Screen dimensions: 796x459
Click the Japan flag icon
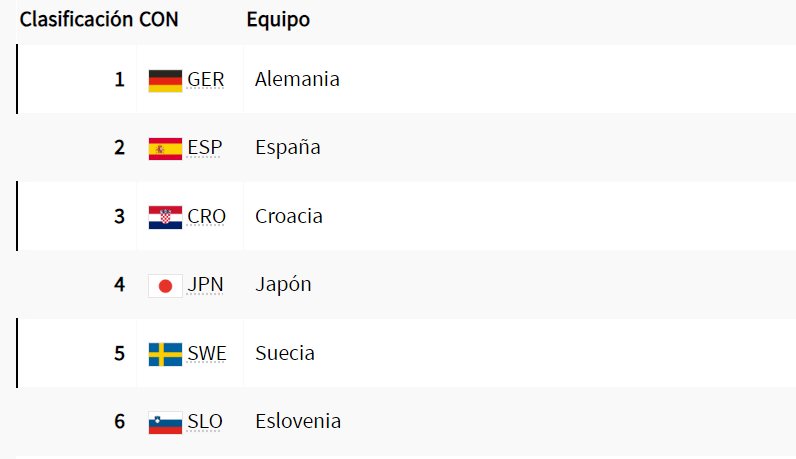[165, 285]
